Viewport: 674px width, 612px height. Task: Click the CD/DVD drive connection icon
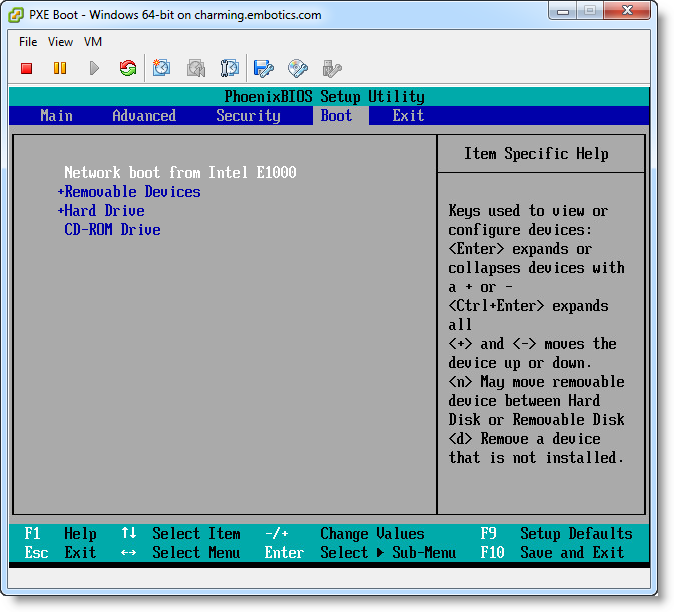(298, 68)
